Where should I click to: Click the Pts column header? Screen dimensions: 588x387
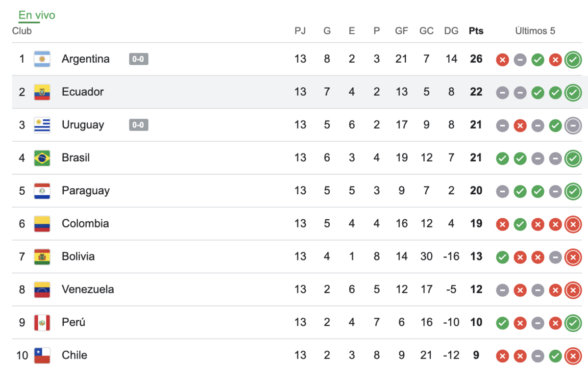(476, 31)
